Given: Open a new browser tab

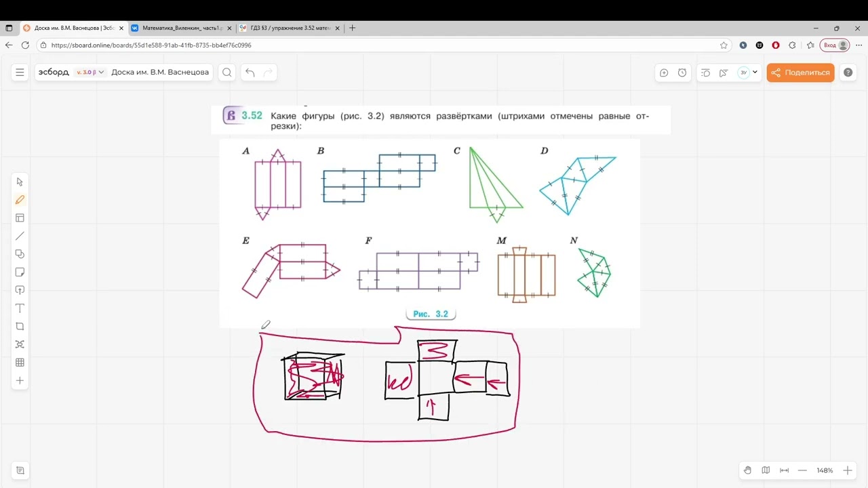Looking at the screenshot, I should click(x=352, y=28).
